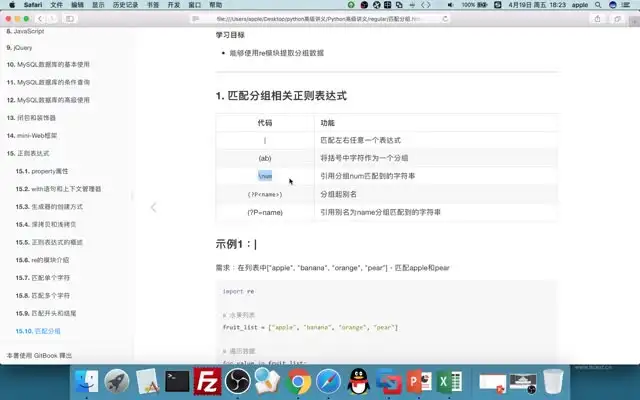This screenshot has height=400, width=640.
Task: Open FileZilla from the dock
Action: 208,382
